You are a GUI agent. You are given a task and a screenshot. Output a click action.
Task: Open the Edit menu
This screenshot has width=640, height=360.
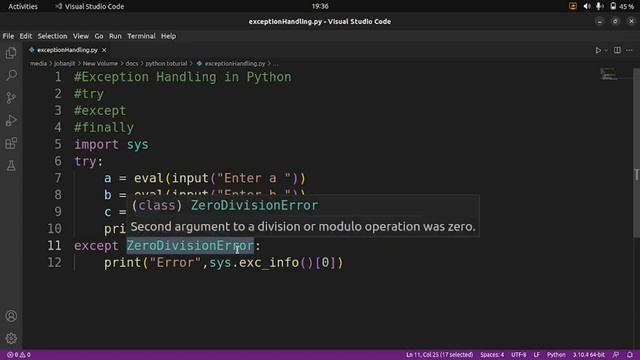[25, 36]
